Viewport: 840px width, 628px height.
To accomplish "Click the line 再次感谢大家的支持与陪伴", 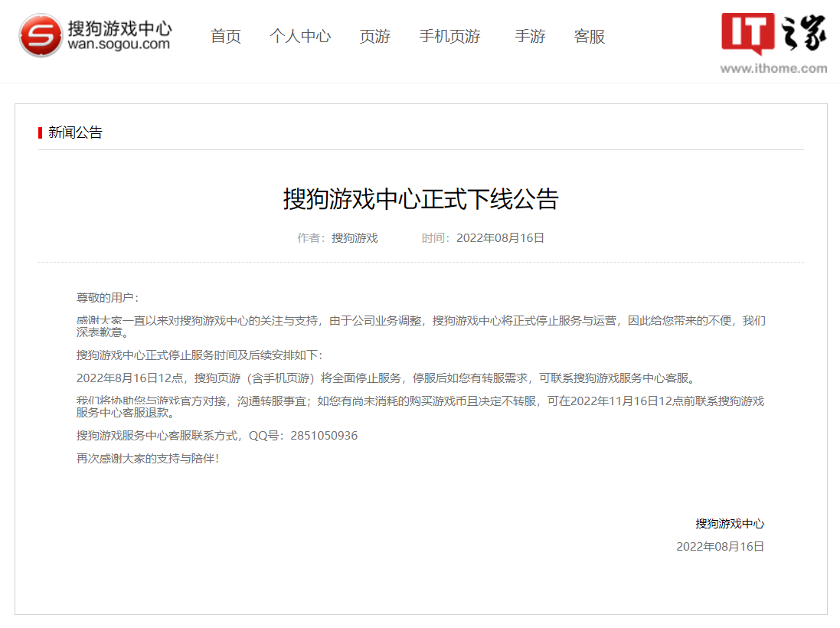I will tap(147, 459).
